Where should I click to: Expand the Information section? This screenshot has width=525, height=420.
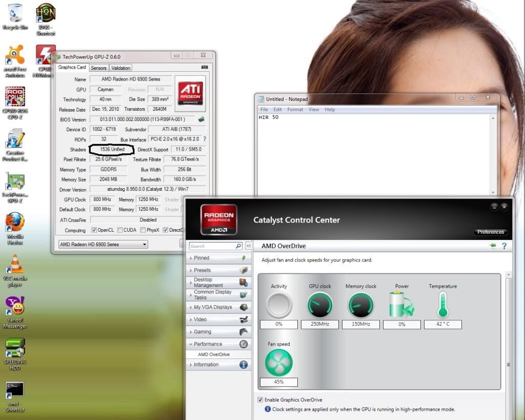coord(218,365)
